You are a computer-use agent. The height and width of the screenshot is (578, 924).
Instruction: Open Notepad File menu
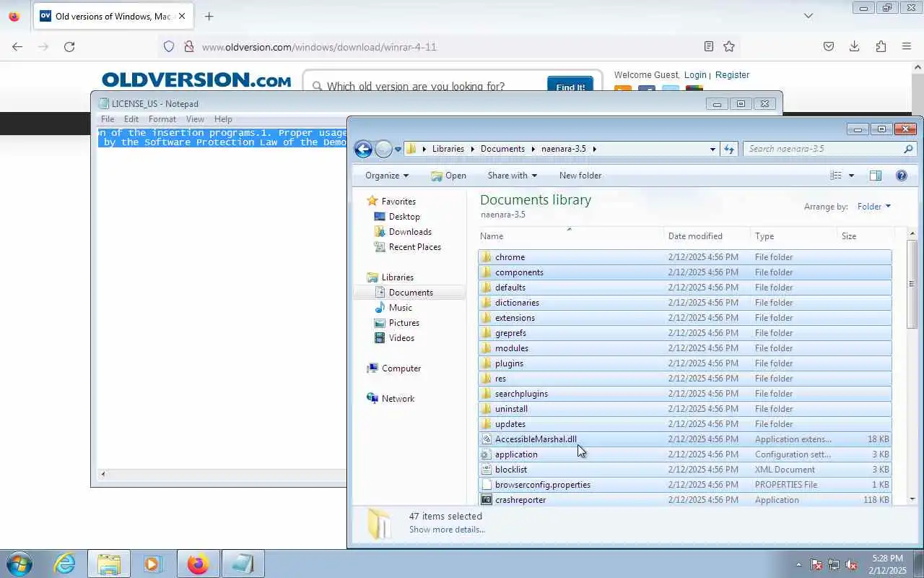(108, 119)
